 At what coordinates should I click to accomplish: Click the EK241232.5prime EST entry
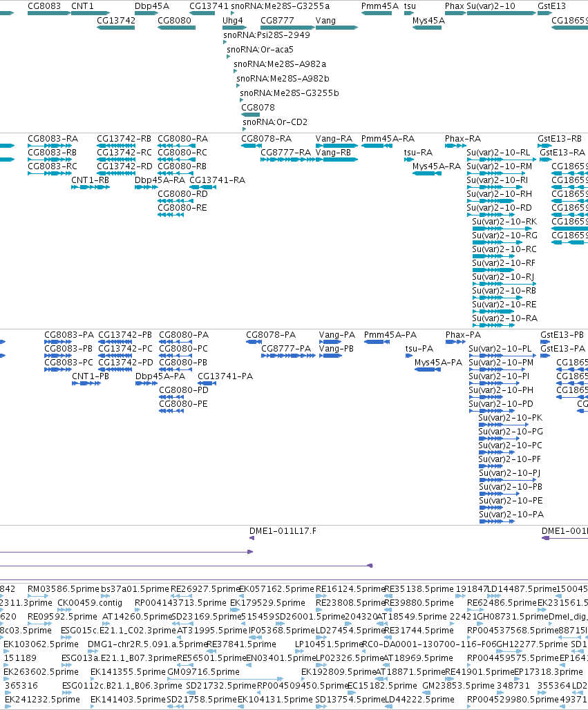pos(6,707)
